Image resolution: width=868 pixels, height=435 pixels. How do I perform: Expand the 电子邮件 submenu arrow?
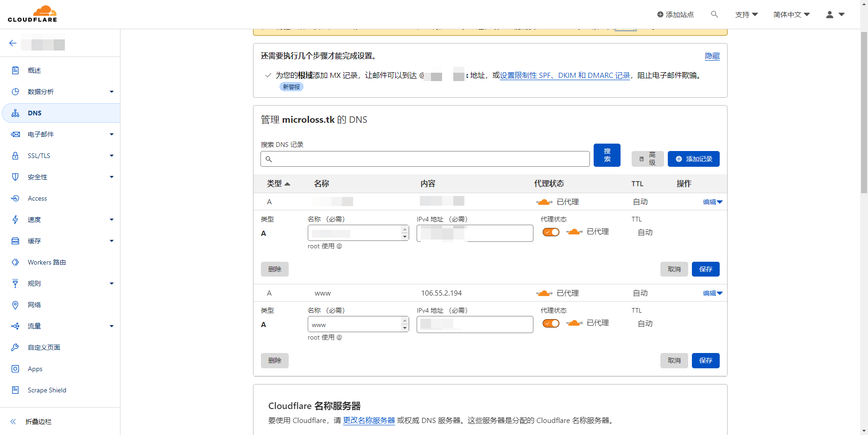pyautogui.click(x=112, y=134)
